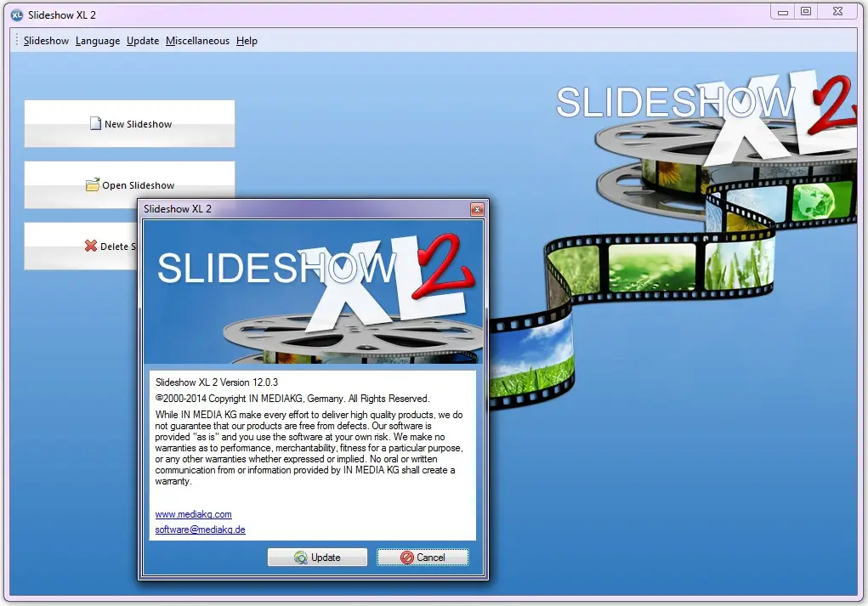Close the main Slideshow XL 2 window
Image resolution: width=868 pixels, height=606 pixels.
click(x=837, y=12)
